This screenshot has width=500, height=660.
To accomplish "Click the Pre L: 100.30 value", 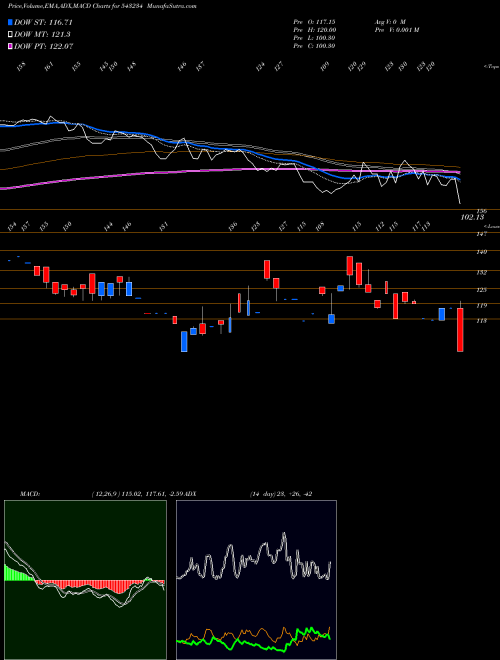I will point(314,38).
